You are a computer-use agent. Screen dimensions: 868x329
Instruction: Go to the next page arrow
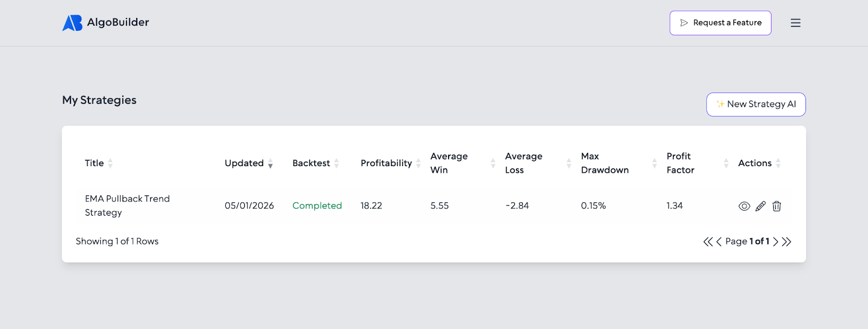(776, 242)
